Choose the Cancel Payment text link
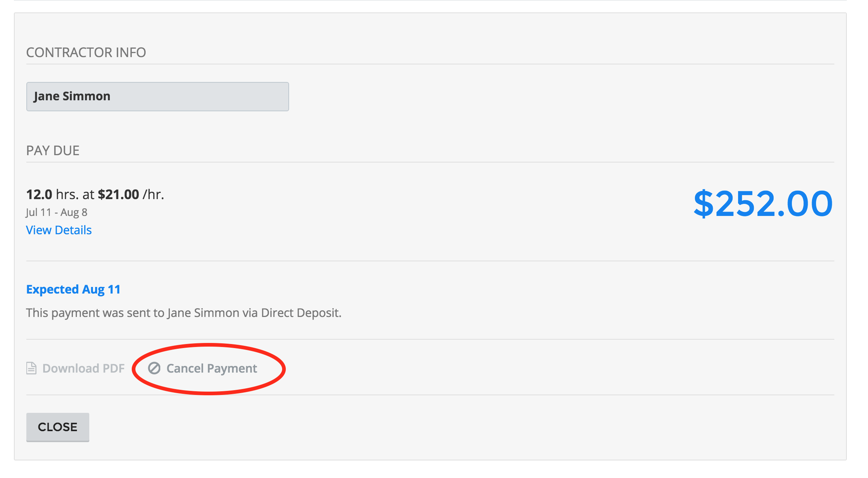The width and height of the screenshot is (868, 478). coord(212,369)
